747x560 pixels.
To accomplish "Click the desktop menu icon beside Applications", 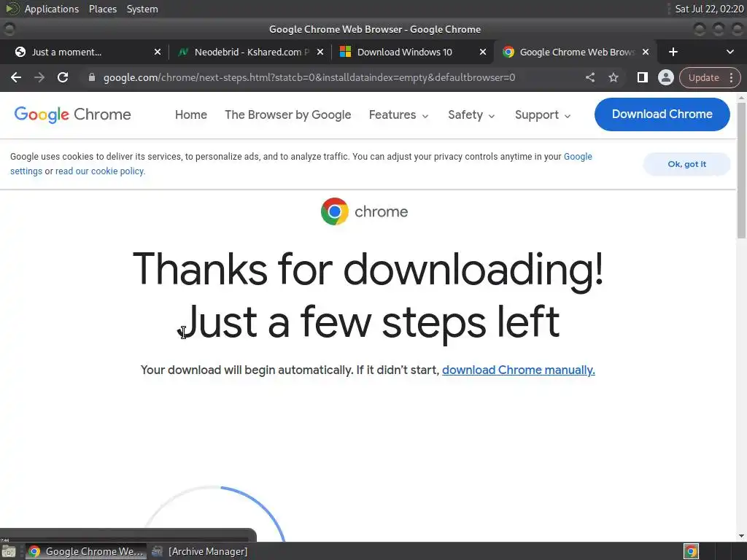I will pos(12,9).
